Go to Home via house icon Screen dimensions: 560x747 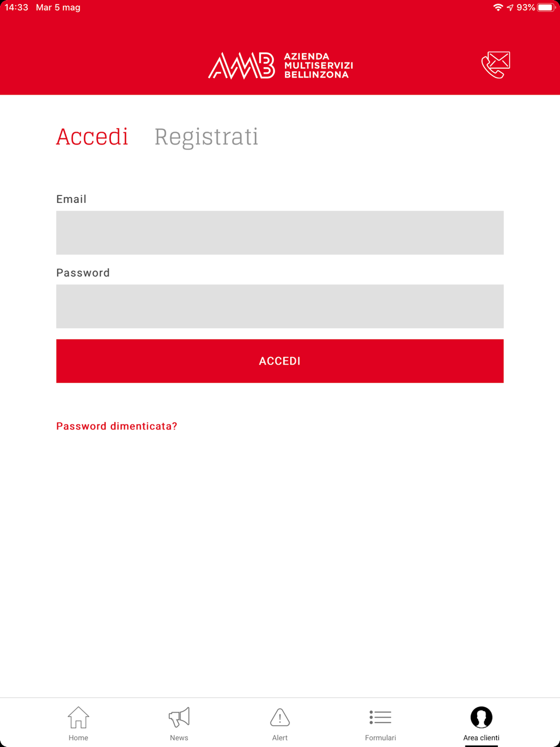pyautogui.click(x=78, y=717)
